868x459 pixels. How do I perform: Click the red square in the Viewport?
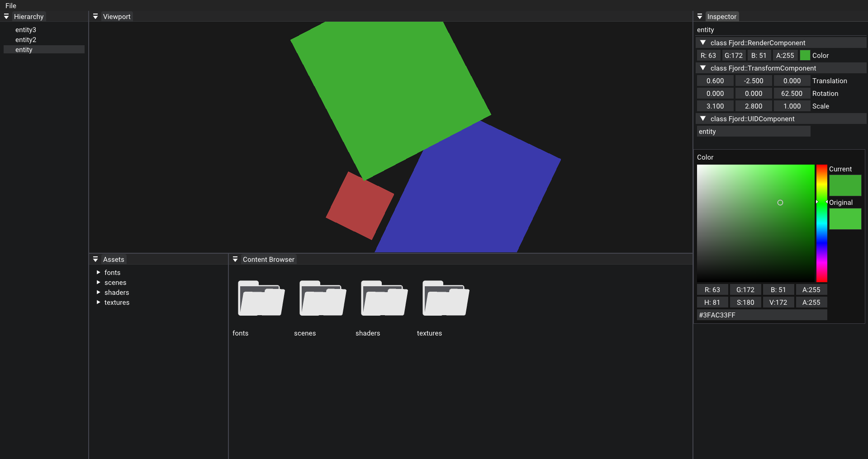click(x=360, y=206)
